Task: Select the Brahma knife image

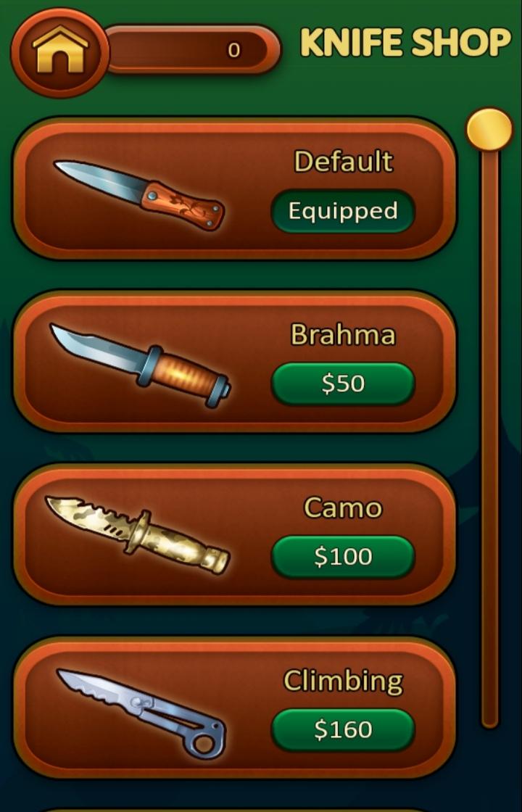Action: (141, 365)
